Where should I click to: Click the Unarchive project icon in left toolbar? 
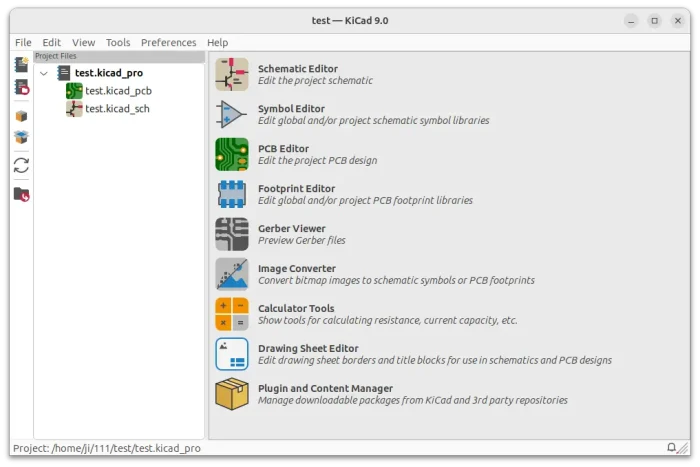click(21, 137)
